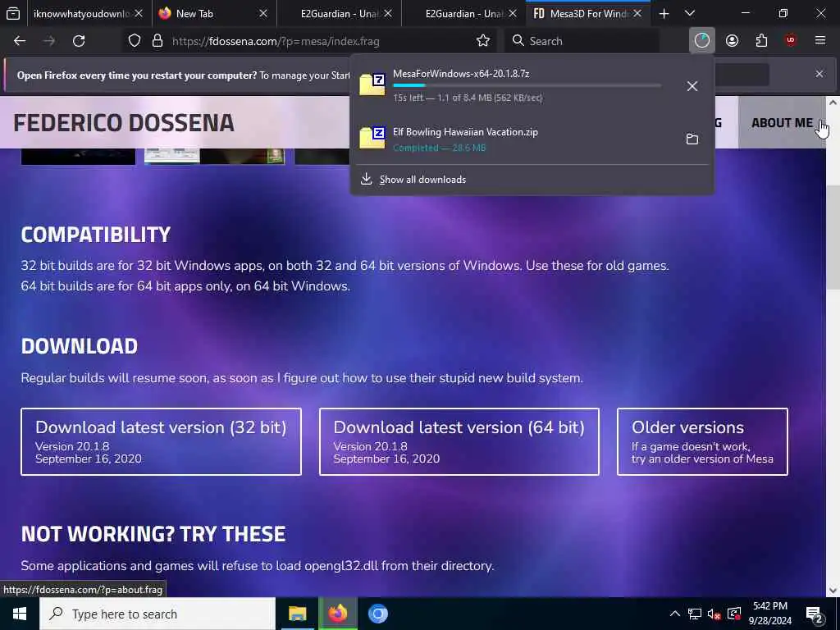Click the FEDERICO DOSSENA site title
The height and width of the screenshot is (630, 840).
(x=124, y=123)
